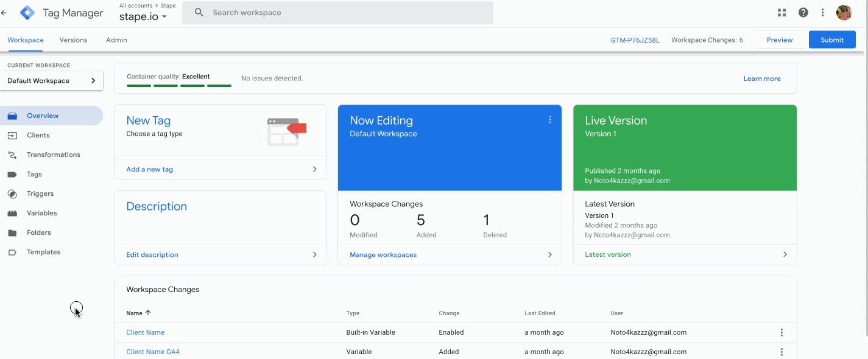Image resolution: width=868 pixels, height=359 pixels.
Task: Sort by Name column arrow
Action: tap(148, 313)
